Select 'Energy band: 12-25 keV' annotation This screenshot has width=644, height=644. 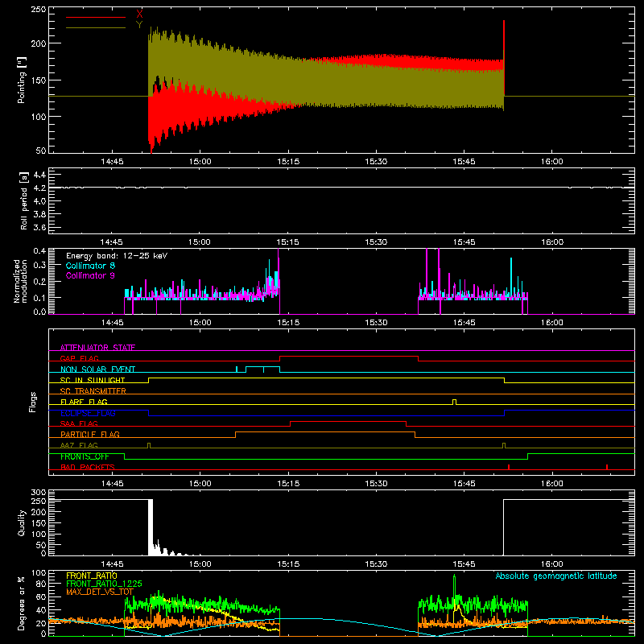click(x=117, y=256)
